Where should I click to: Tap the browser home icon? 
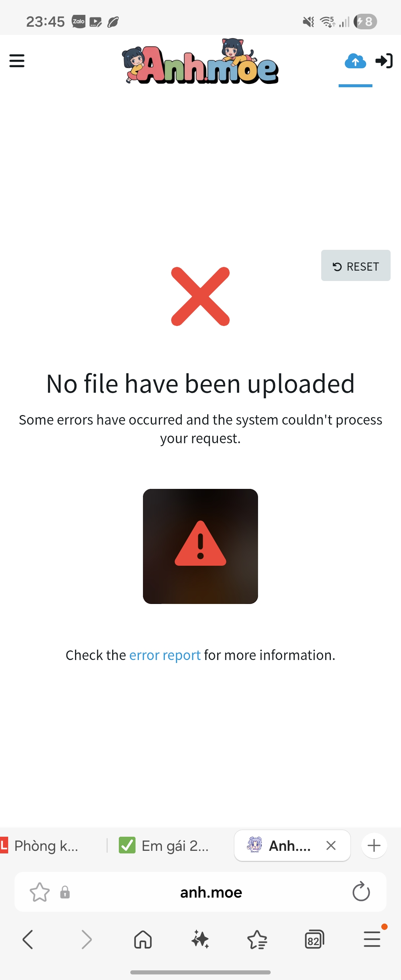(143, 939)
